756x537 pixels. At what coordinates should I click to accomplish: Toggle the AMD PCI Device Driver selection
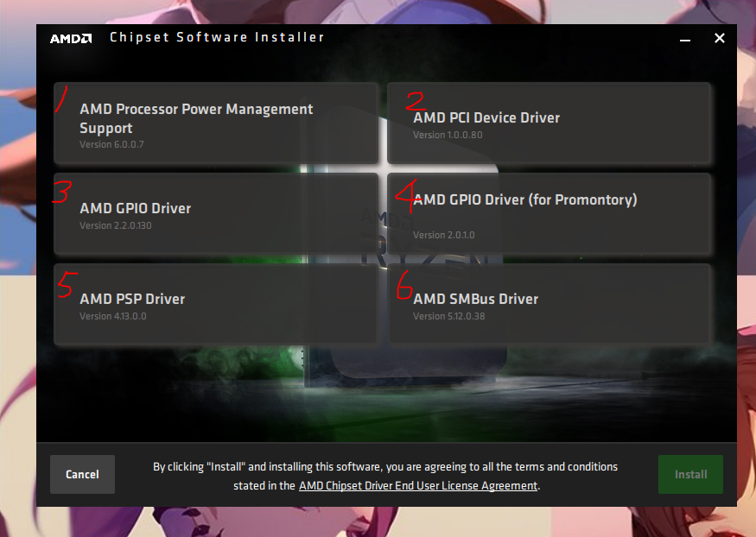tap(550, 123)
